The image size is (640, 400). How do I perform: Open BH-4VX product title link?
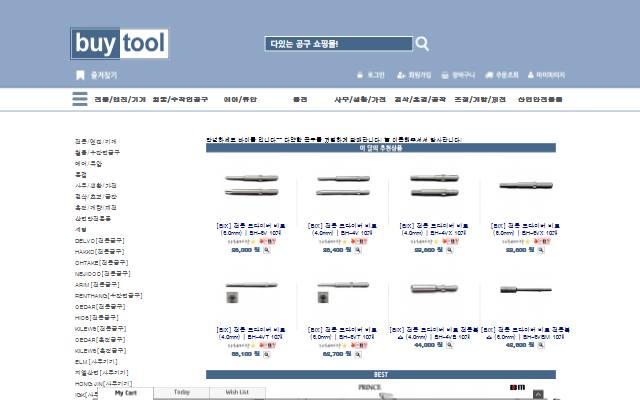pyautogui.click(x=434, y=229)
